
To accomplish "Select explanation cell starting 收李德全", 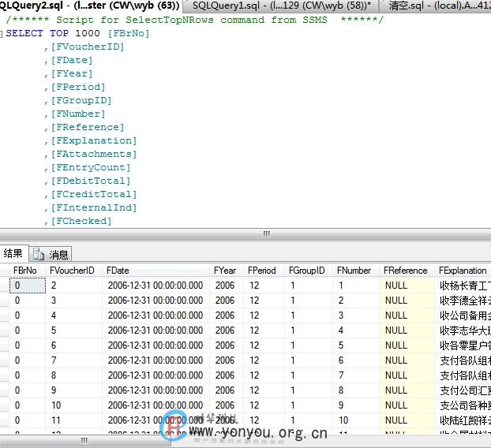I will (463, 301).
